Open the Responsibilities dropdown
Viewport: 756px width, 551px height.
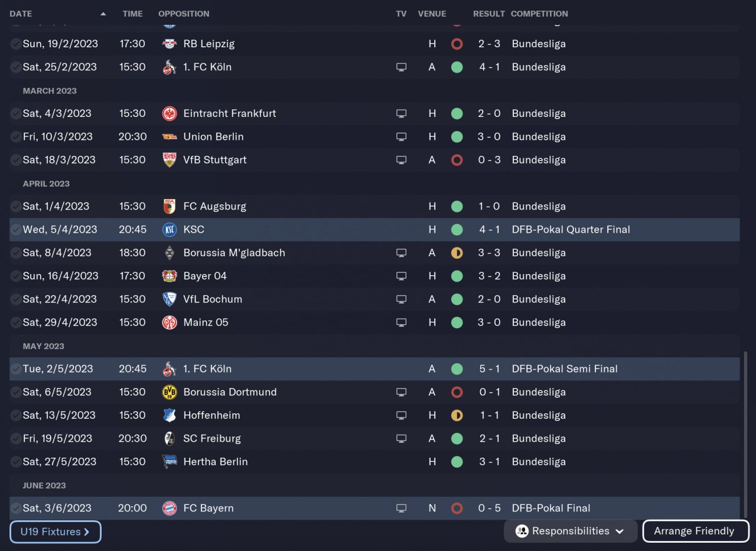[x=570, y=531]
